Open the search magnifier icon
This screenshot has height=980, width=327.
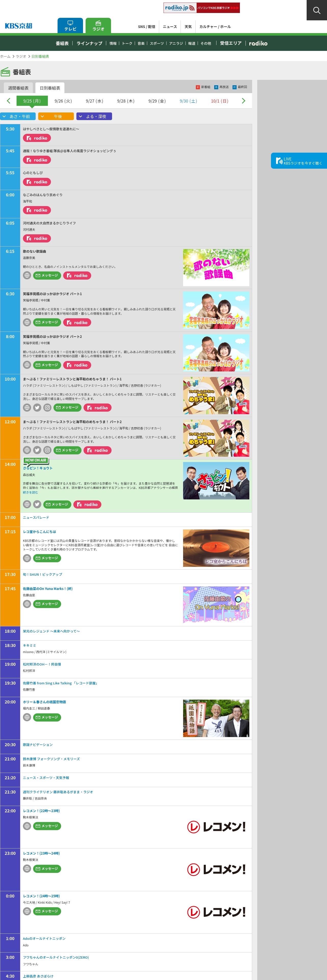coord(317,10)
